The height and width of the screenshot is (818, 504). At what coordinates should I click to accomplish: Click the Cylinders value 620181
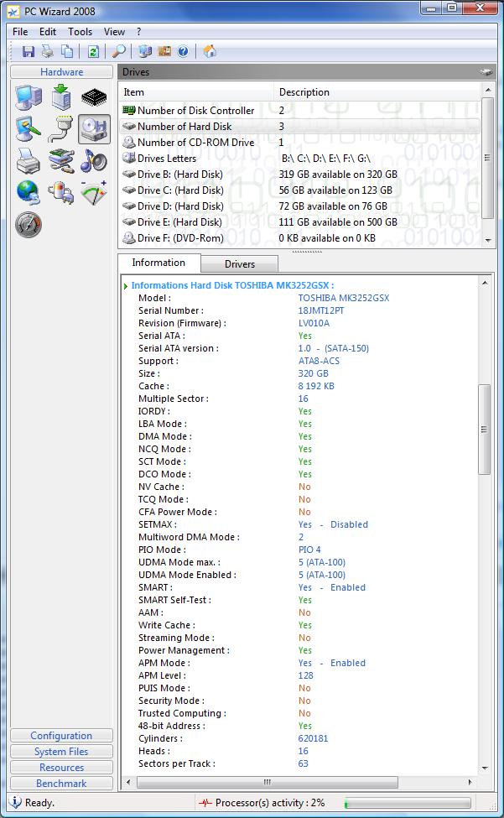[x=314, y=738]
